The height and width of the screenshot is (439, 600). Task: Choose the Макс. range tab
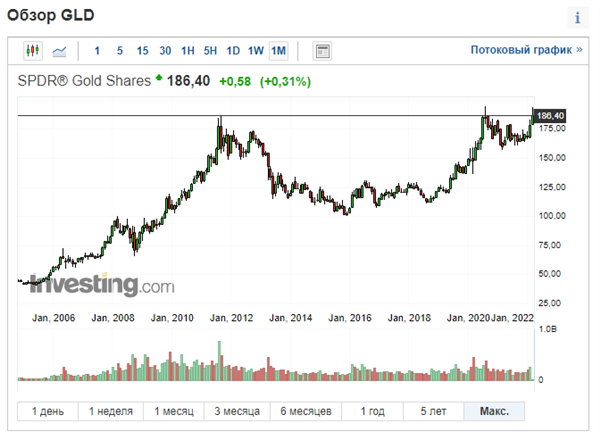pos(494,411)
